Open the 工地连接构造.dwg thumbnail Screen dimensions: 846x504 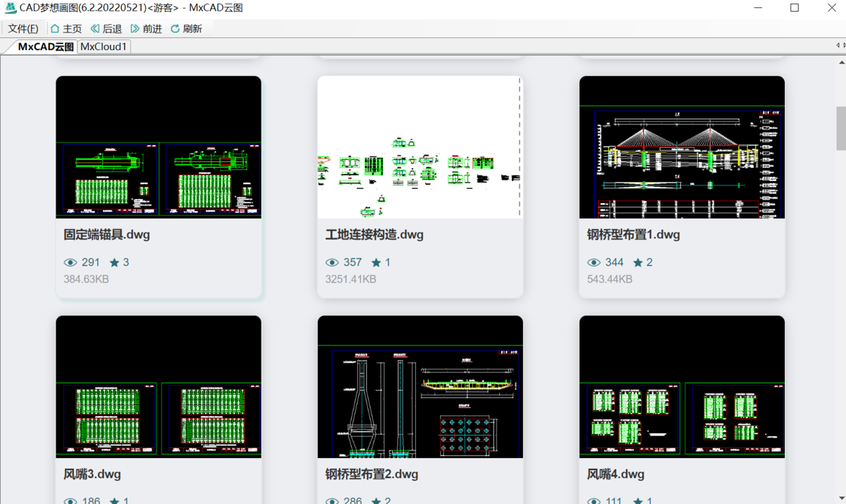click(420, 147)
